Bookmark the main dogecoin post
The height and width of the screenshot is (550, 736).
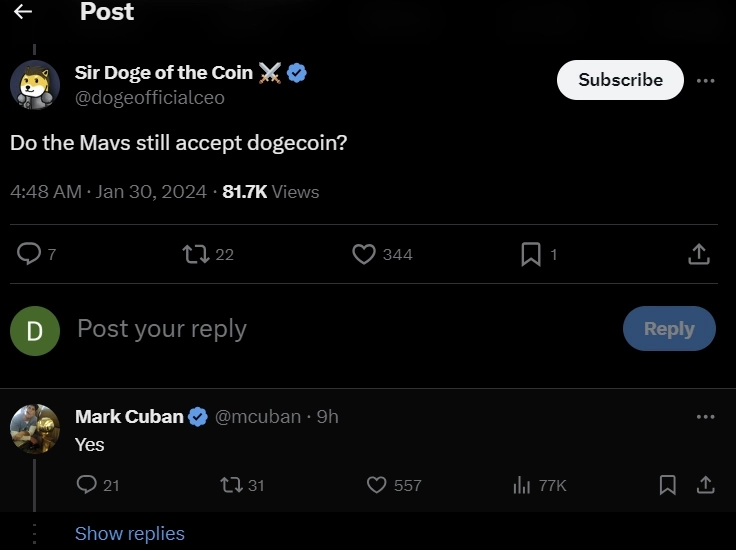tap(530, 254)
